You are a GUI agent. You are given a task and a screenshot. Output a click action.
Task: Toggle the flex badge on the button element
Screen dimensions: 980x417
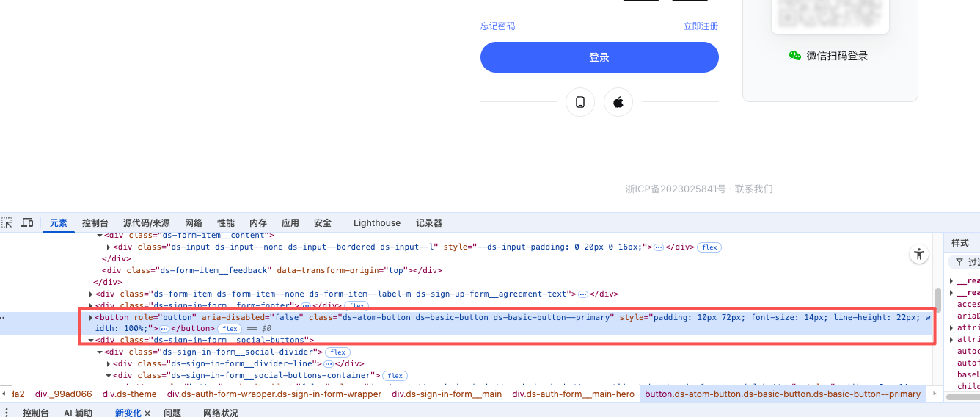click(230, 329)
